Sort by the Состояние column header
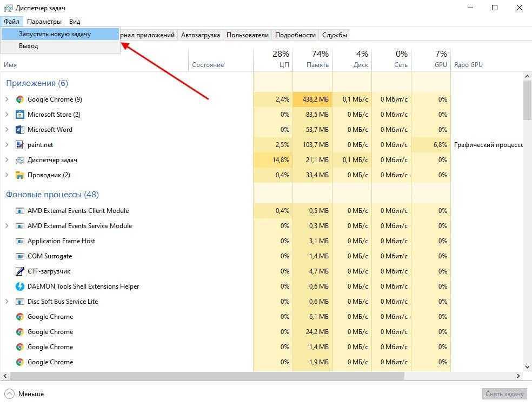The height and width of the screenshot is (407, 532). click(221, 59)
